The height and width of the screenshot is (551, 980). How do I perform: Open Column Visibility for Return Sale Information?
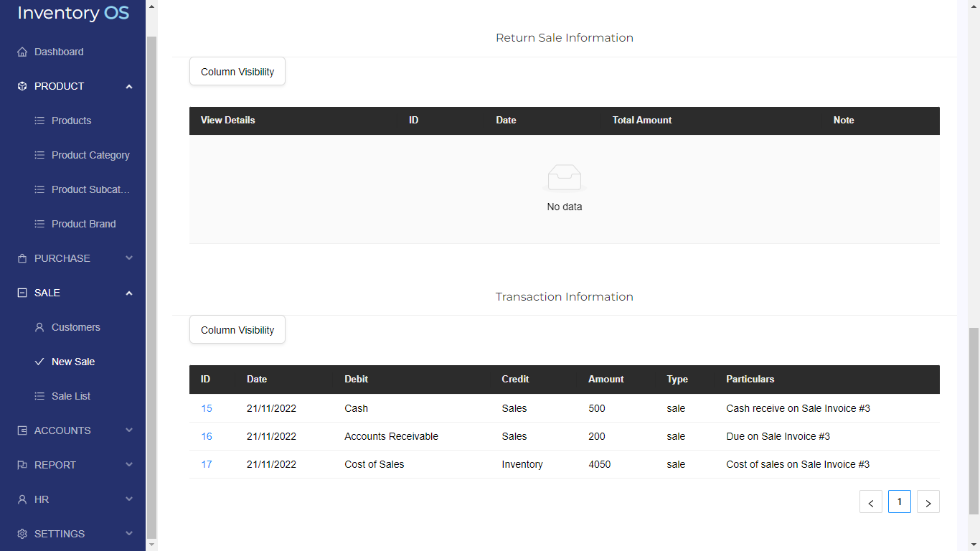pyautogui.click(x=237, y=71)
